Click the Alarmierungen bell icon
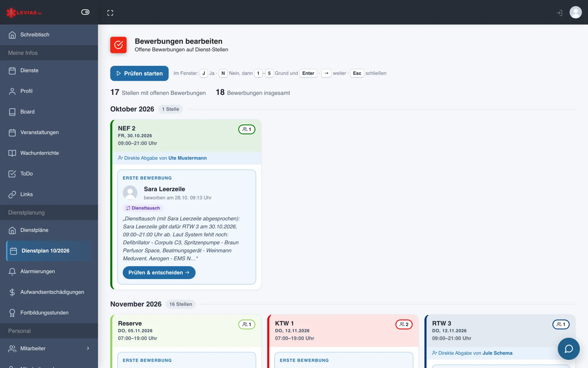This screenshot has height=368, width=588. tap(12, 272)
